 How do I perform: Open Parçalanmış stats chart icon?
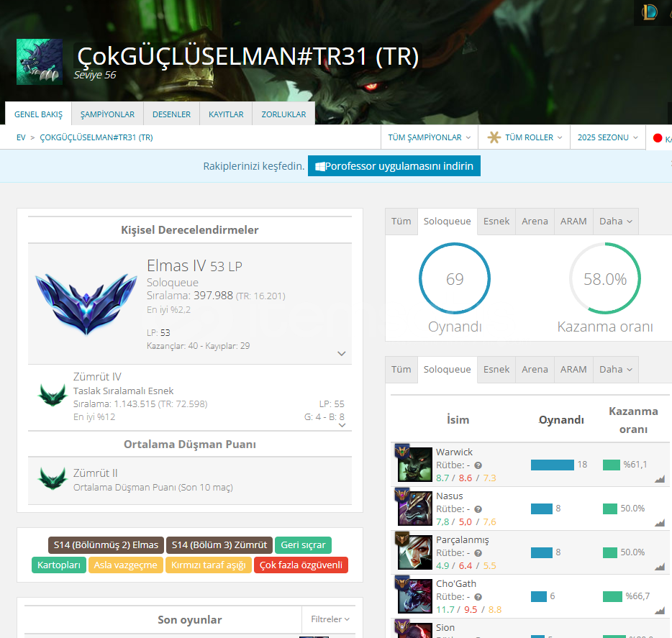click(x=660, y=567)
